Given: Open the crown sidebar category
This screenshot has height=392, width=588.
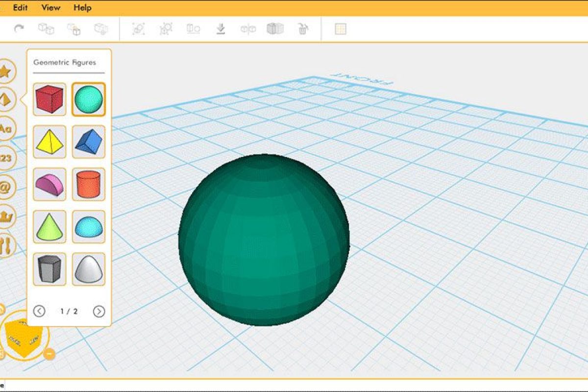Looking at the screenshot, I should [x=5, y=216].
